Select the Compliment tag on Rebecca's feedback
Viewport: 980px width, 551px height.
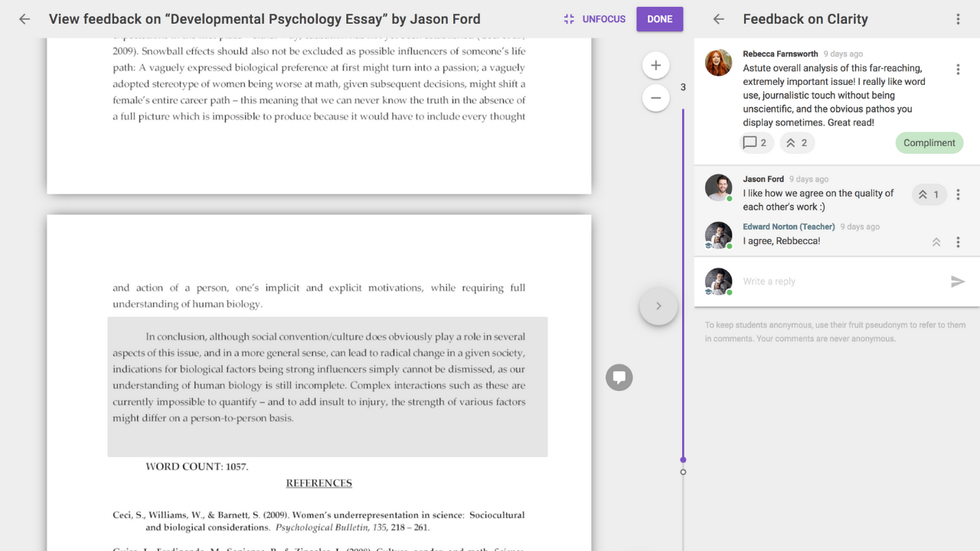pyautogui.click(x=929, y=142)
